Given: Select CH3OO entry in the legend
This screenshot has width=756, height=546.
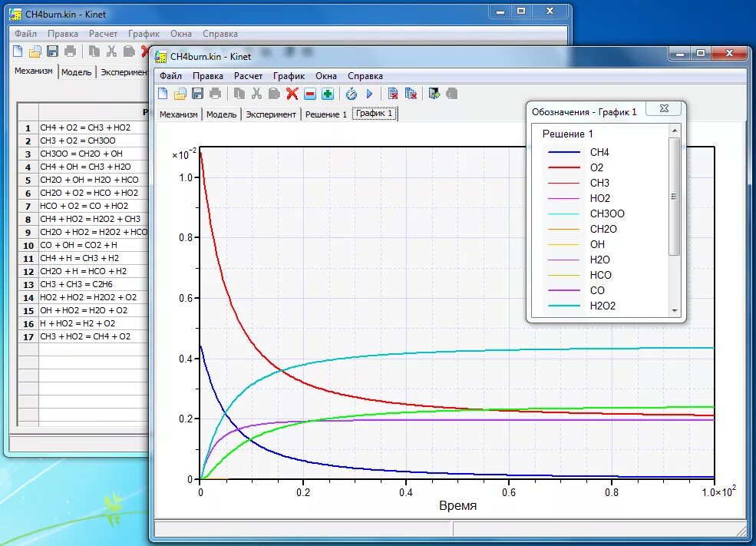Looking at the screenshot, I should point(607,213).
